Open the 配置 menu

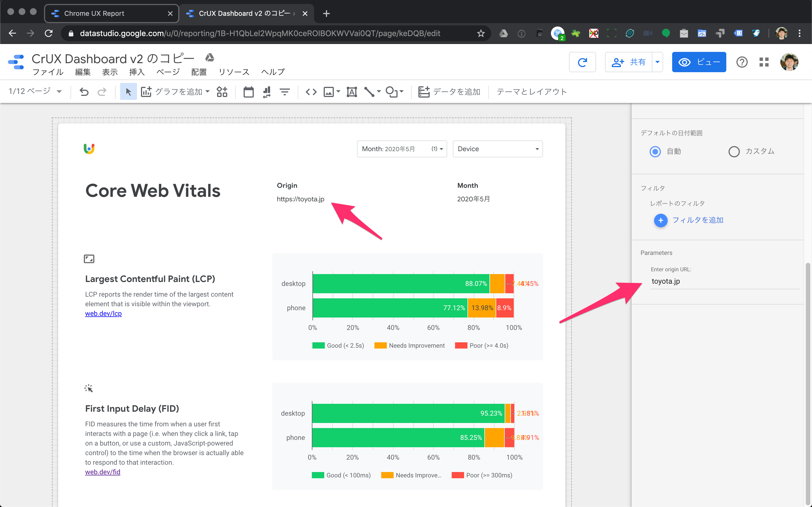[x=199, y=72]
